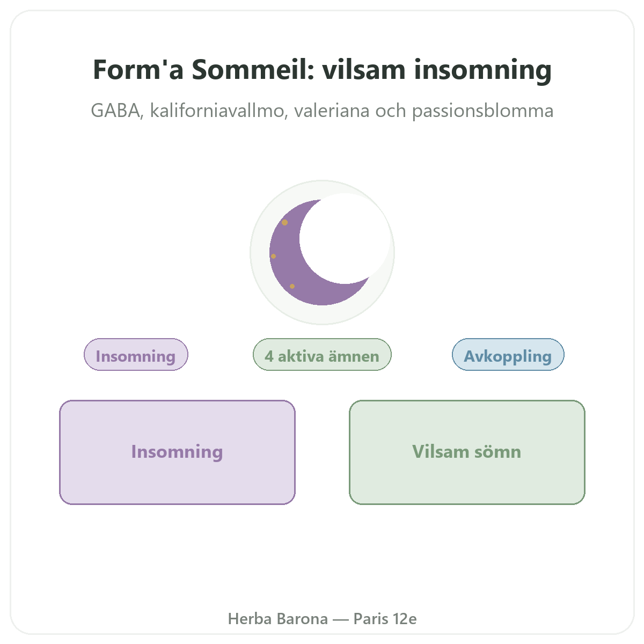Screen dimensions: 644x644
Task: Click the 'Vilsam sömn' label text
Action: click(x=467, y=452)
